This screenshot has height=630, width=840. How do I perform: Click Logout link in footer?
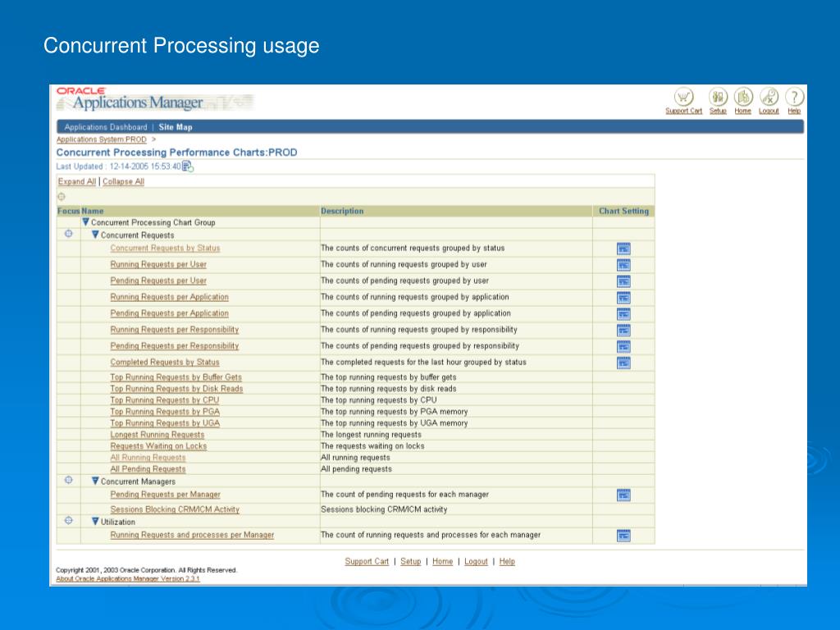(477, 561)
